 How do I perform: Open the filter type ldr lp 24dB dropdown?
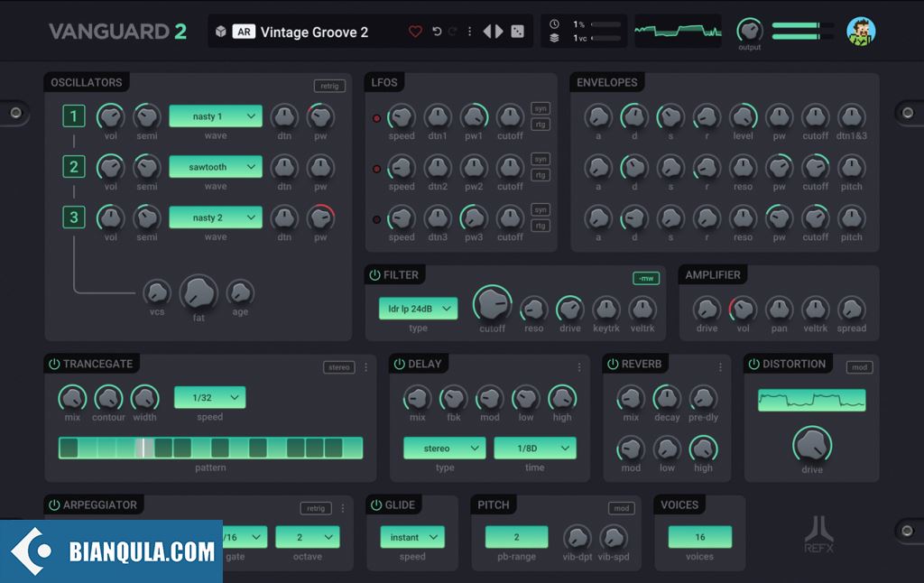pos(419,309)
